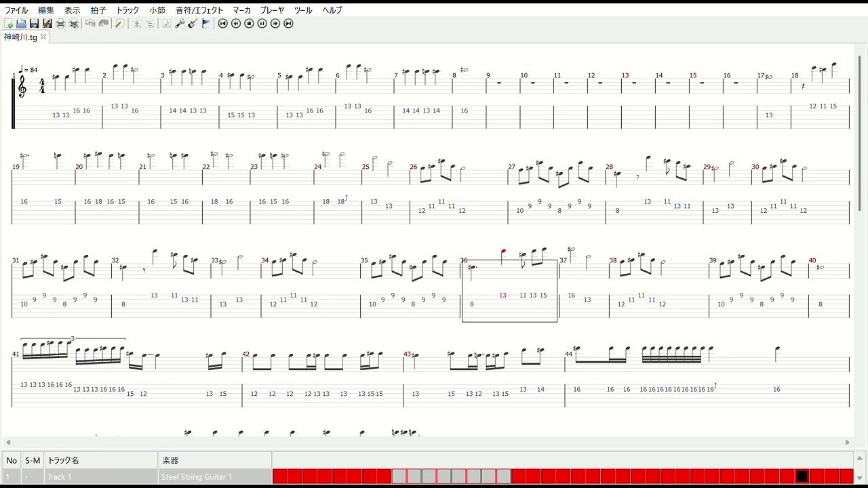Go to previous measure using rewind button
The width and height of the screenshot is (868, 488).
236,24
